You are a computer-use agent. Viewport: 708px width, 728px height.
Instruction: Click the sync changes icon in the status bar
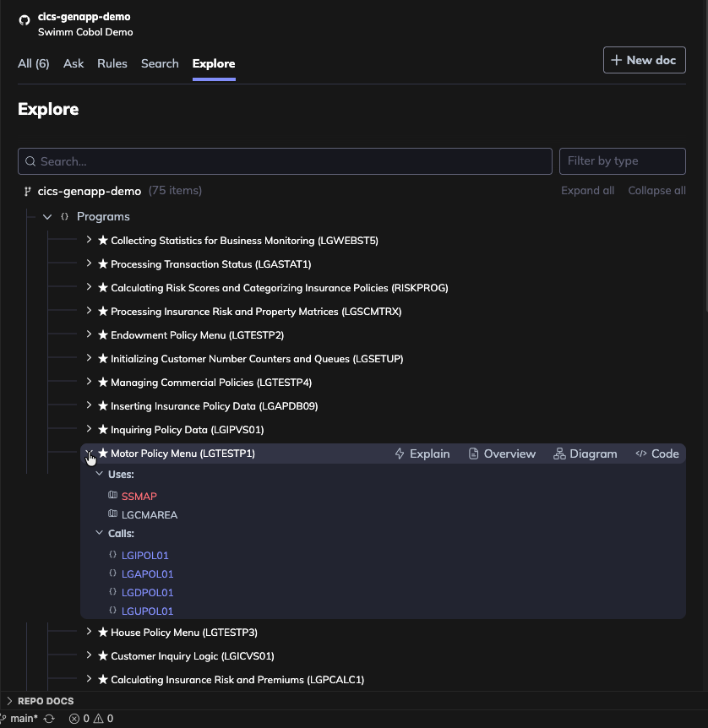[x=48, y=718]
